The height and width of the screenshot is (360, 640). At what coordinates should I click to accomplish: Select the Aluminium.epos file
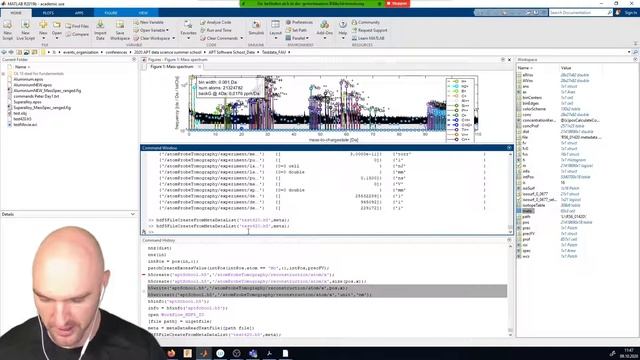tap(28, 79)
